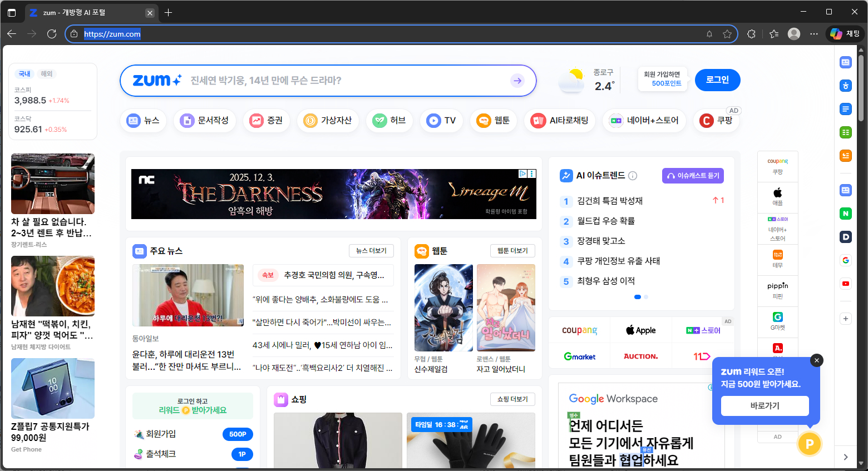Click the plus icon to add a shortcut
The image size is (868, 471).
point(846,318)
